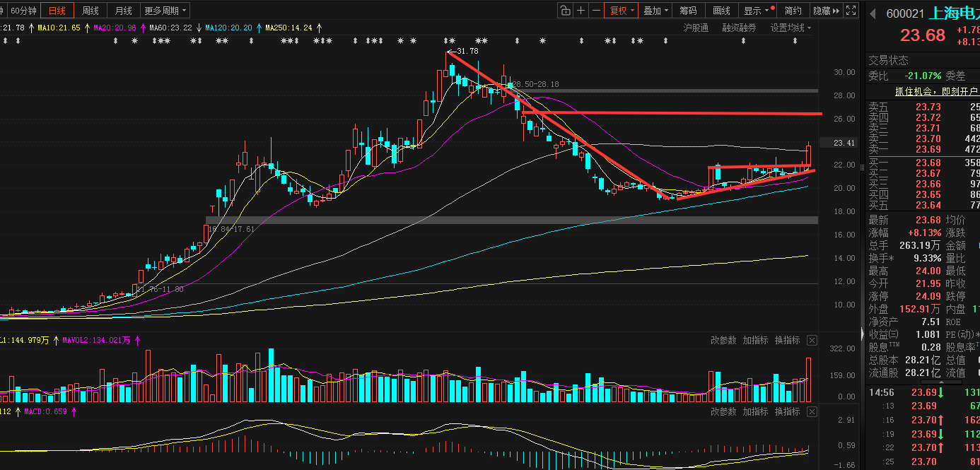
Task: Click the arrow after MACD value
Action: point(73,411)
